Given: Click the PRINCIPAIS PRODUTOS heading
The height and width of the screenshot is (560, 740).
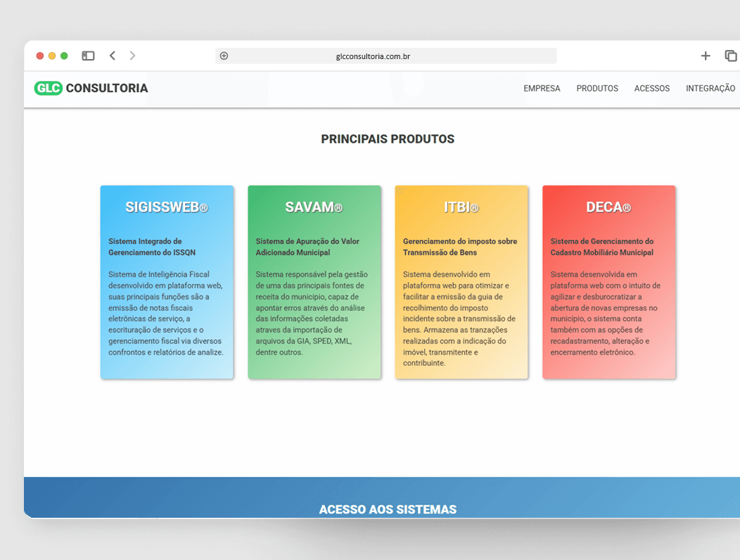Looking at the screenshot, I should 388,139.
